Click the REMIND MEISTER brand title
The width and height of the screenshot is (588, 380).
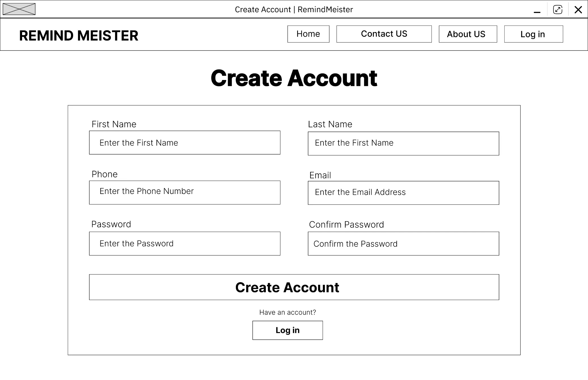click(x=79, y=36)
